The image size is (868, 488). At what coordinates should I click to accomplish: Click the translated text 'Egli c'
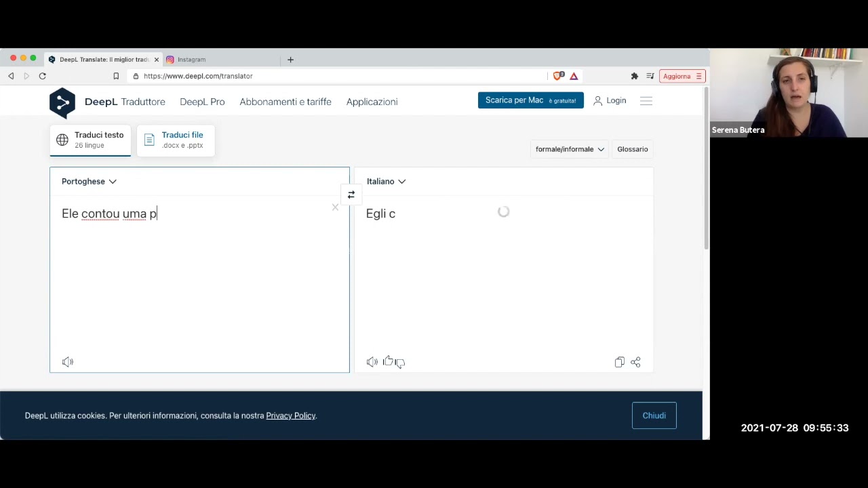click(x=380, y=213)
